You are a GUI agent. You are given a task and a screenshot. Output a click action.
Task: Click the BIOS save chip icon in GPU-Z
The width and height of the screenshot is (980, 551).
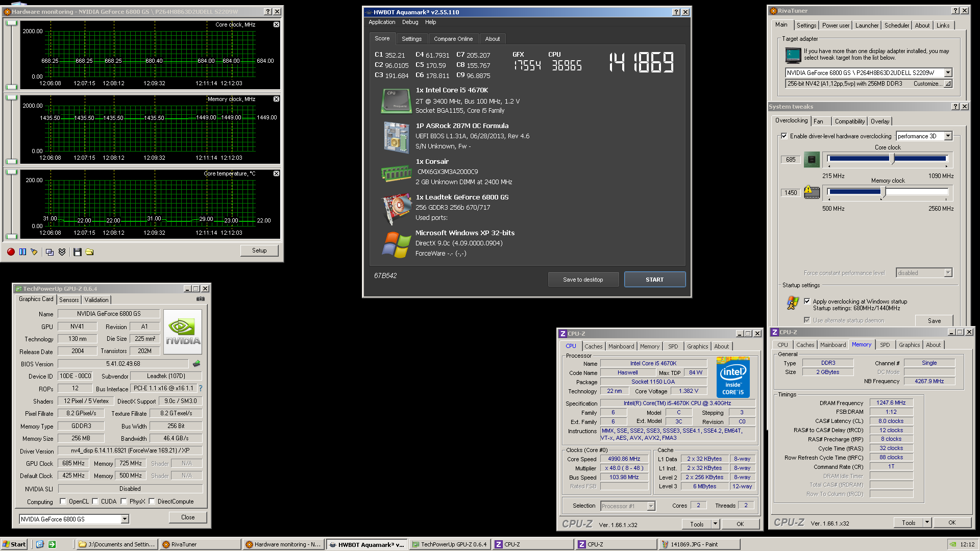click(x=197, y=364)
